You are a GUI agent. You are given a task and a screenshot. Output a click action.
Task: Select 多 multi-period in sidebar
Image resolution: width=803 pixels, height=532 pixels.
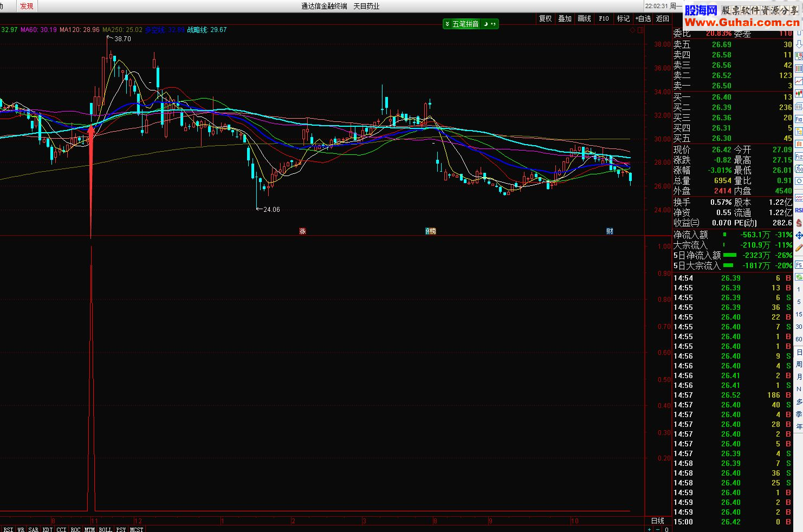point(799,401)
